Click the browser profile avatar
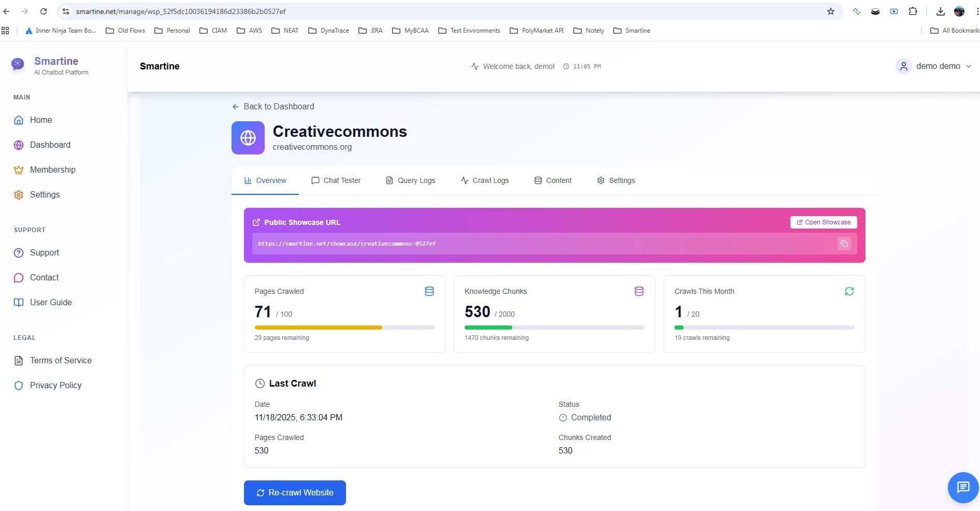980x511 pixels. coord(959,11)
